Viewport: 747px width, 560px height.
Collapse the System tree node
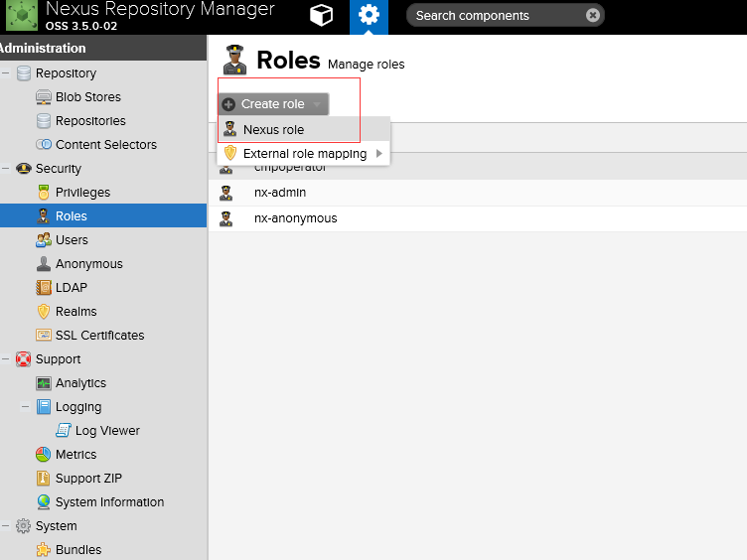(6, 525)
